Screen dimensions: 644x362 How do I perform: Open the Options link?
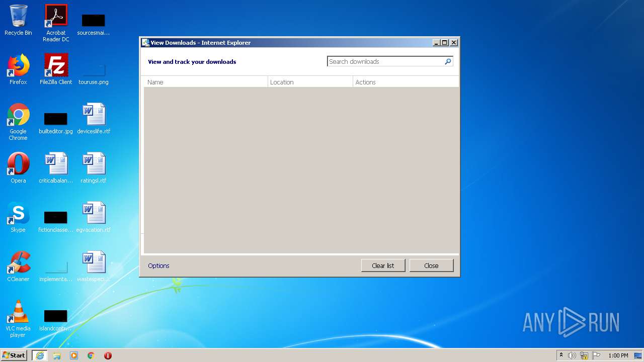tap(158, 265)
